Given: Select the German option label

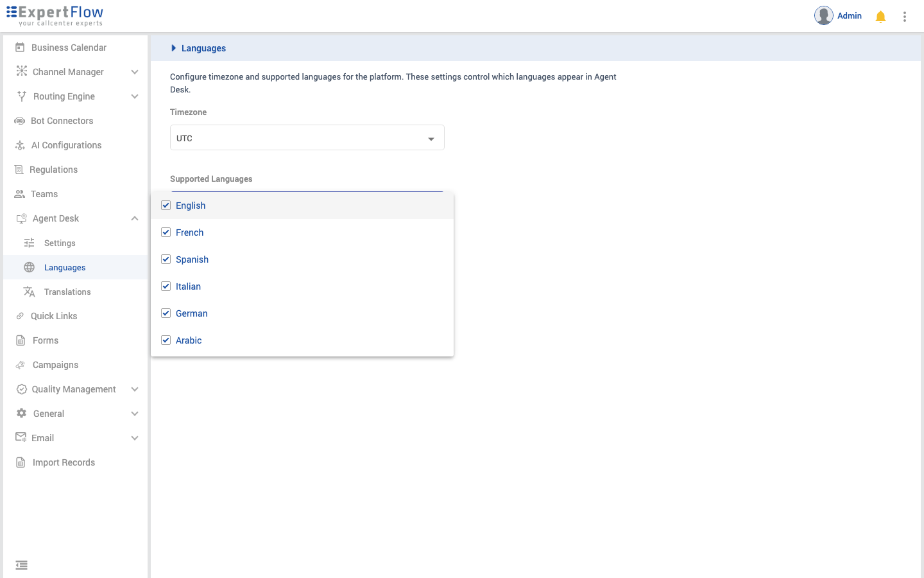Looking at the screenshot, I should (x=191, y=313).
